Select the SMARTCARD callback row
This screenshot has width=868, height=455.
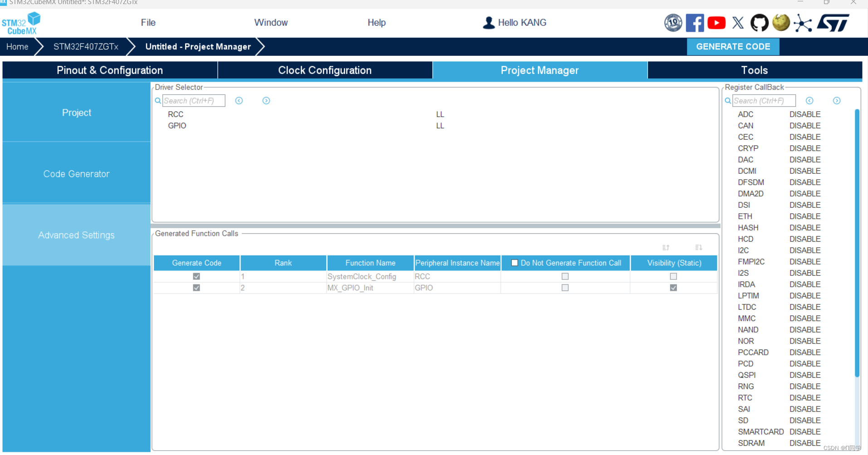[779, 432]
